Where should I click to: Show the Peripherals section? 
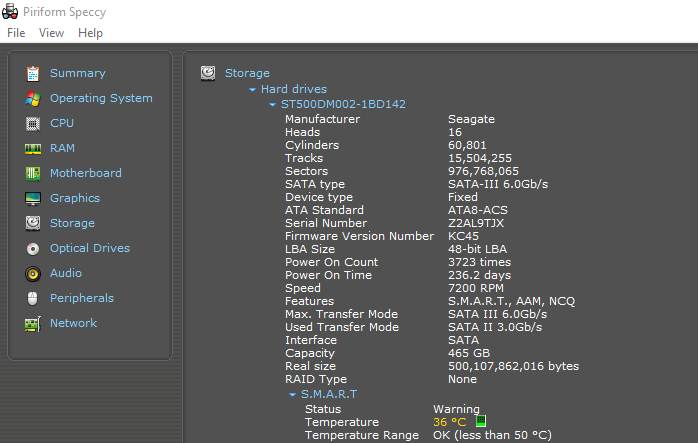[x=82, y=298]
